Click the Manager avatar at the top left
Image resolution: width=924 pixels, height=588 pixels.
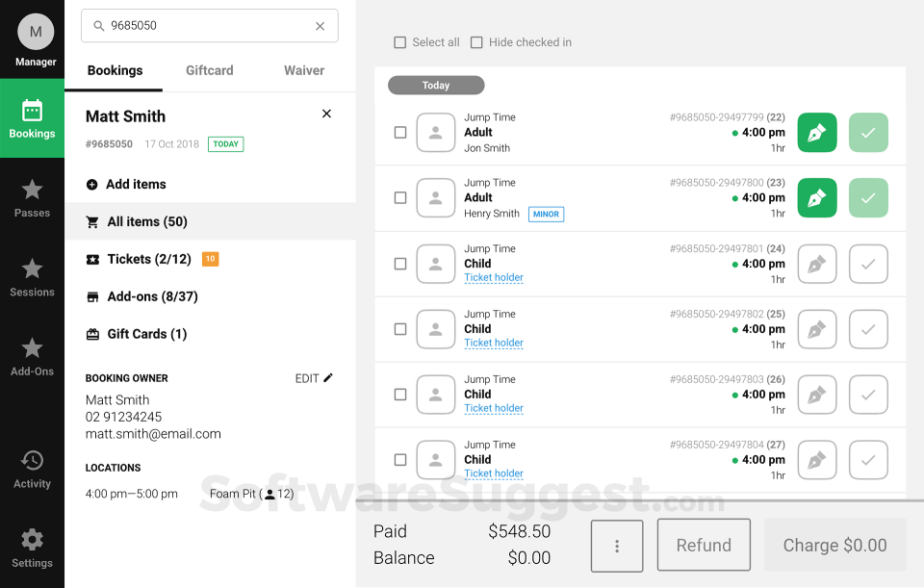34,30
